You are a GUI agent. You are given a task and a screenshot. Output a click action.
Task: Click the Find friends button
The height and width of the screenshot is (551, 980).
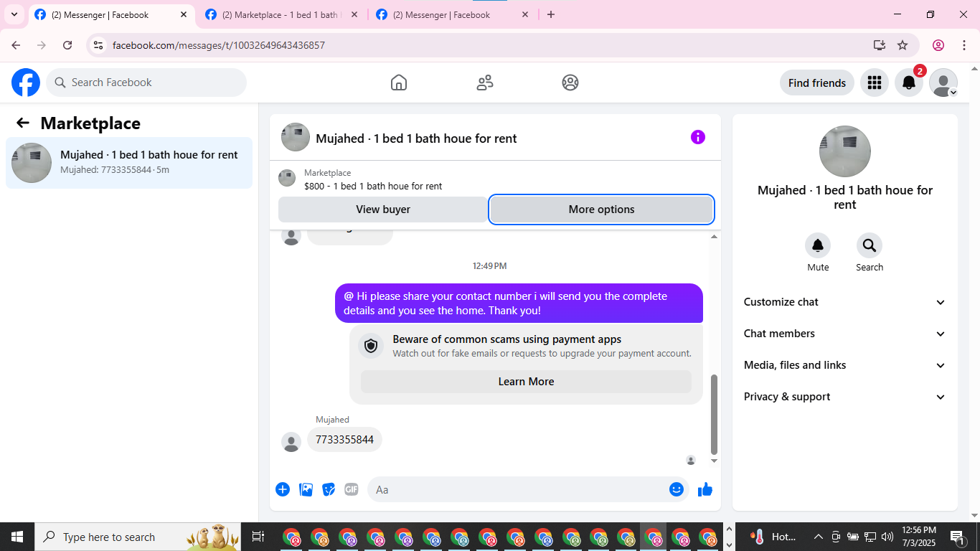click(816, 83)
